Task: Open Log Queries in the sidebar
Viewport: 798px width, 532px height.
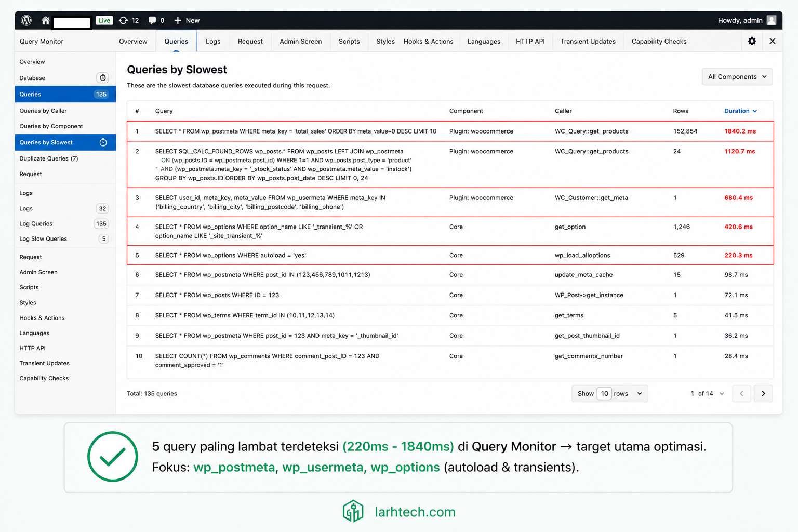Action: point(36,224)
